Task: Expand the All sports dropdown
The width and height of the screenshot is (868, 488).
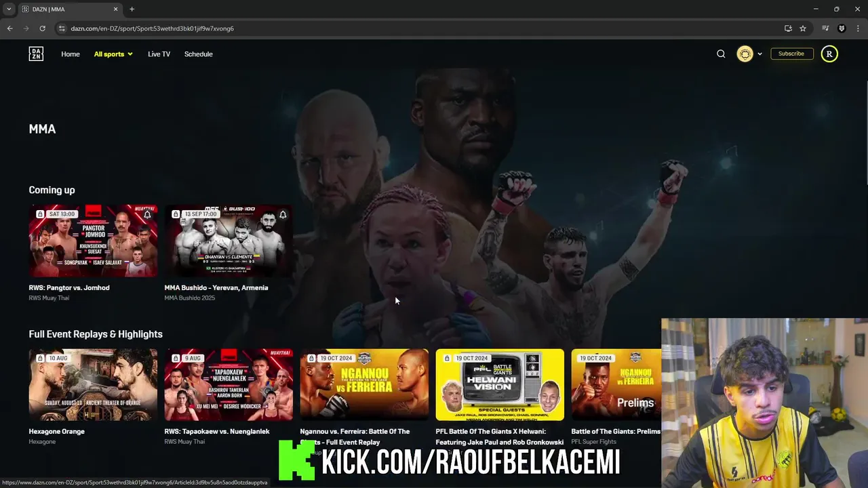Action: (113, 54)
